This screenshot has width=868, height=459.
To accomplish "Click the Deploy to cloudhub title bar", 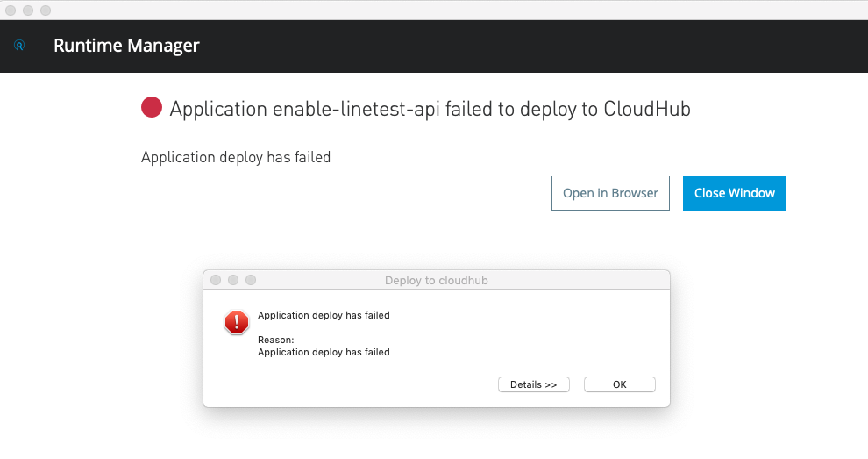I will [x=436, y=280].
